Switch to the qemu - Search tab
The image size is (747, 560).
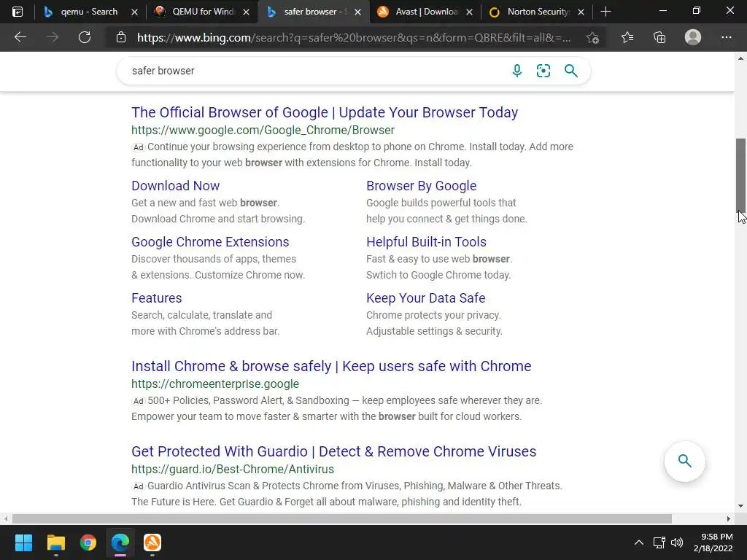click(x=88, y=12)
